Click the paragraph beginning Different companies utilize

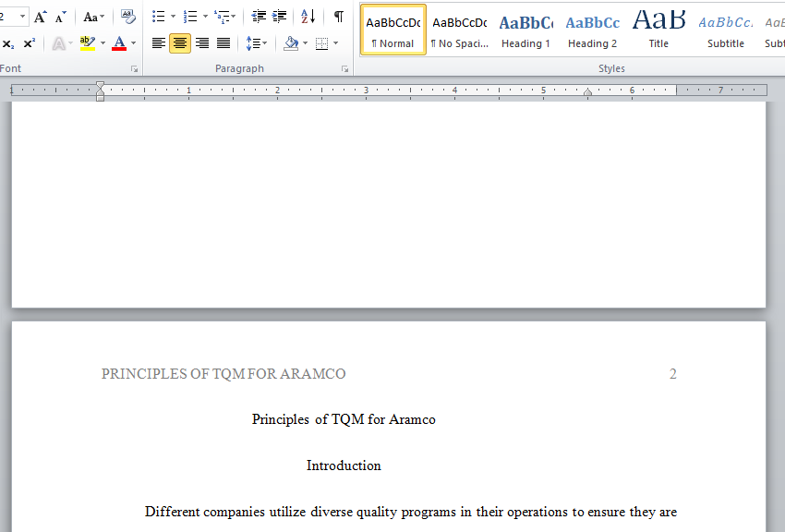[411, 512]
